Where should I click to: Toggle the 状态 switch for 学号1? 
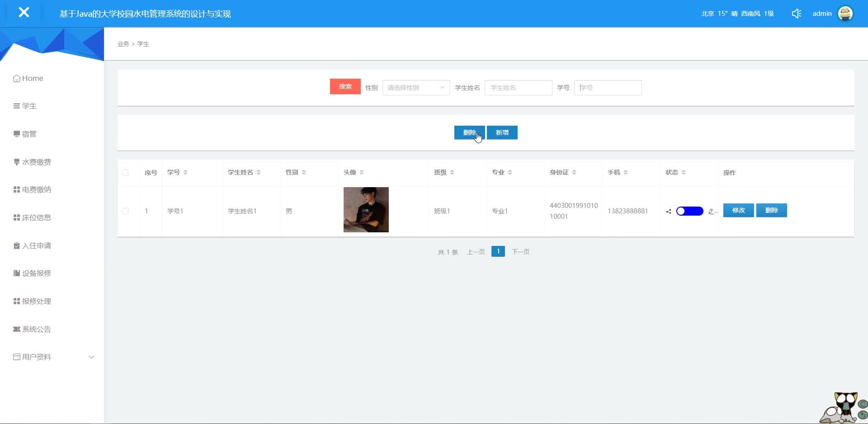click(x=689, y=211)
